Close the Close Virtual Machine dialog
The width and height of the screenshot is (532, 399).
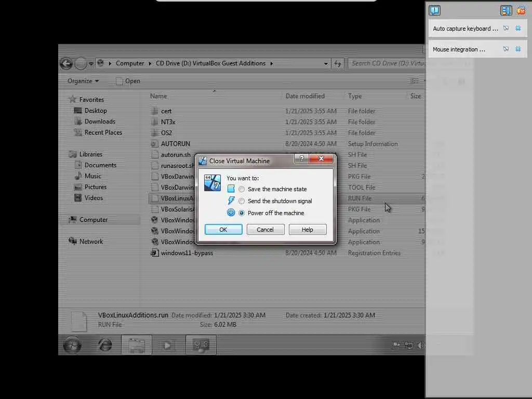tap(321, 158)
